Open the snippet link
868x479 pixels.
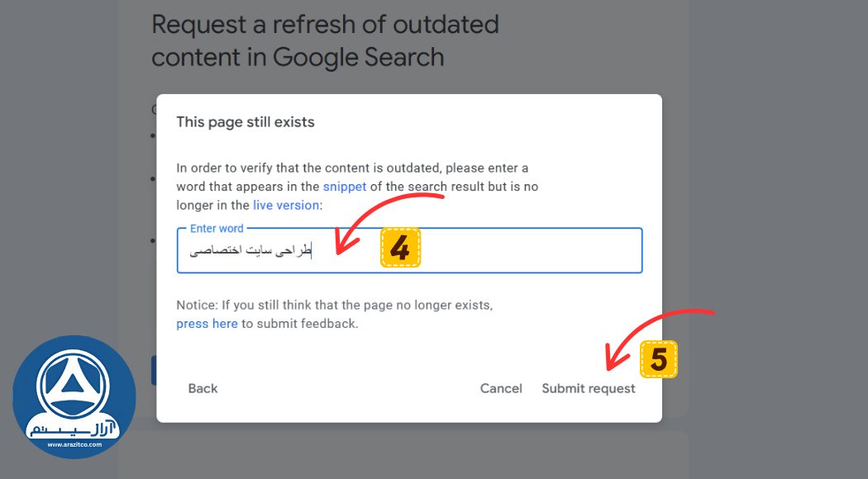tap(345, 187)
